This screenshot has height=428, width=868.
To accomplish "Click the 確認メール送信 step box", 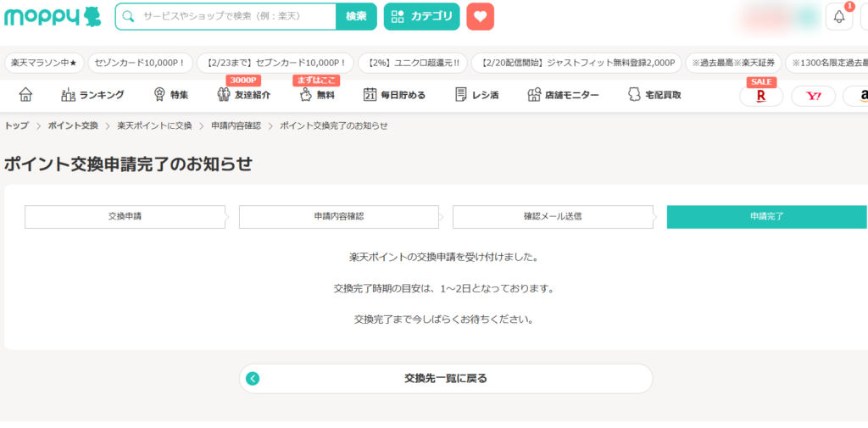I will click(x=553, y=216).
